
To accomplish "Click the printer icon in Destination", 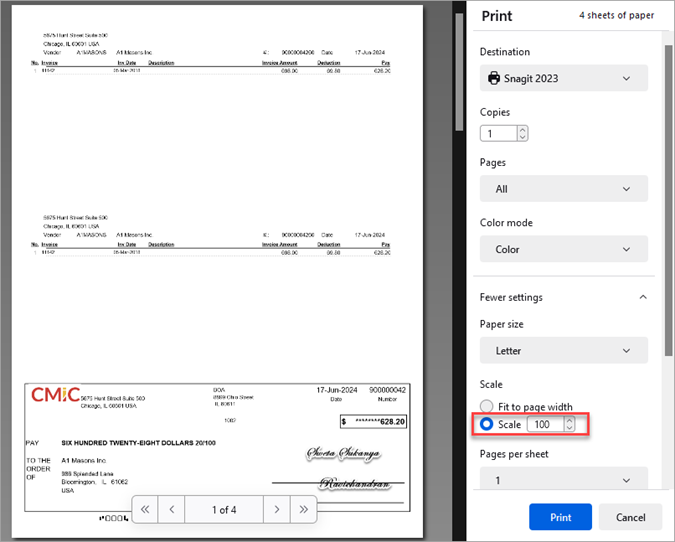I will 494,78.
